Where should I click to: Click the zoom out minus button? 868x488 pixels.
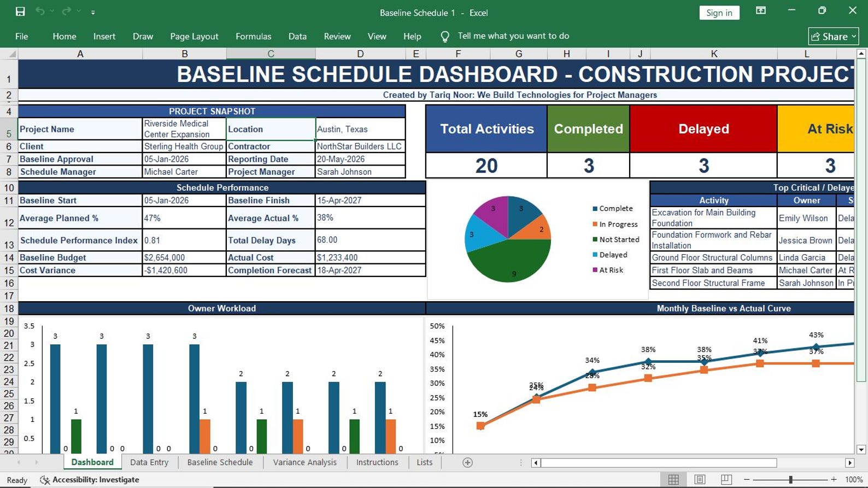point(746,479)
